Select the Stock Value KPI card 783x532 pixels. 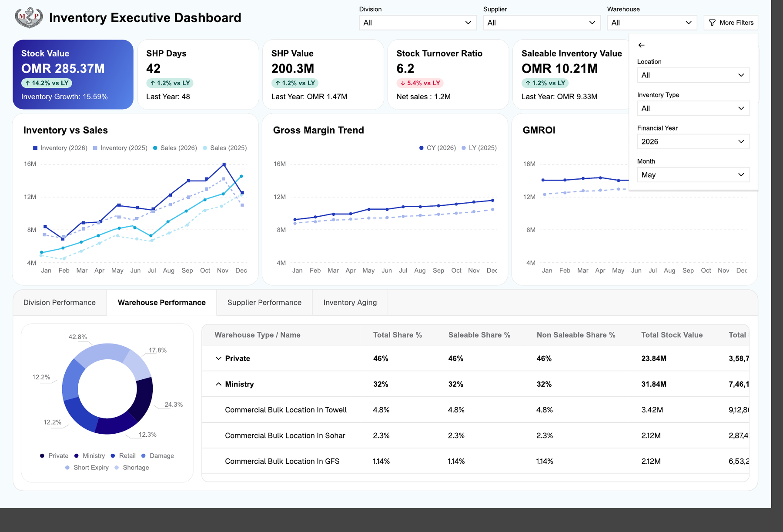(x=73, y=74)
